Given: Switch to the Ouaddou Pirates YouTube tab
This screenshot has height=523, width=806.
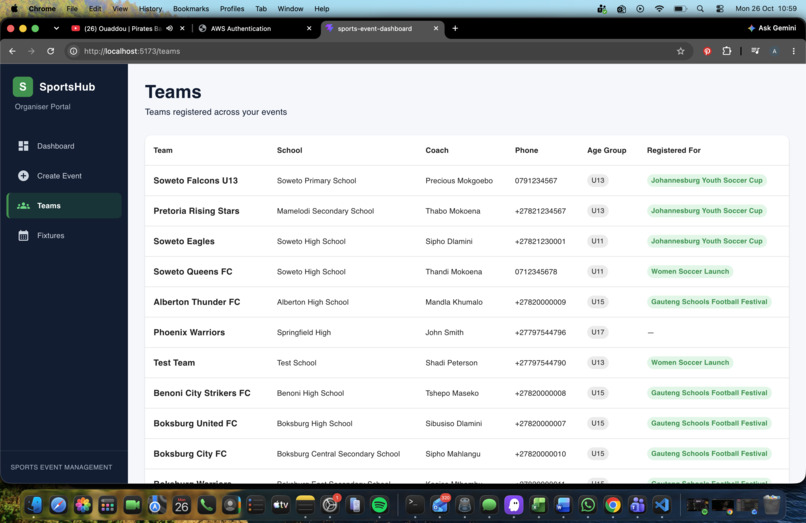Looking at the screenshot, I should tap(127, 28).
